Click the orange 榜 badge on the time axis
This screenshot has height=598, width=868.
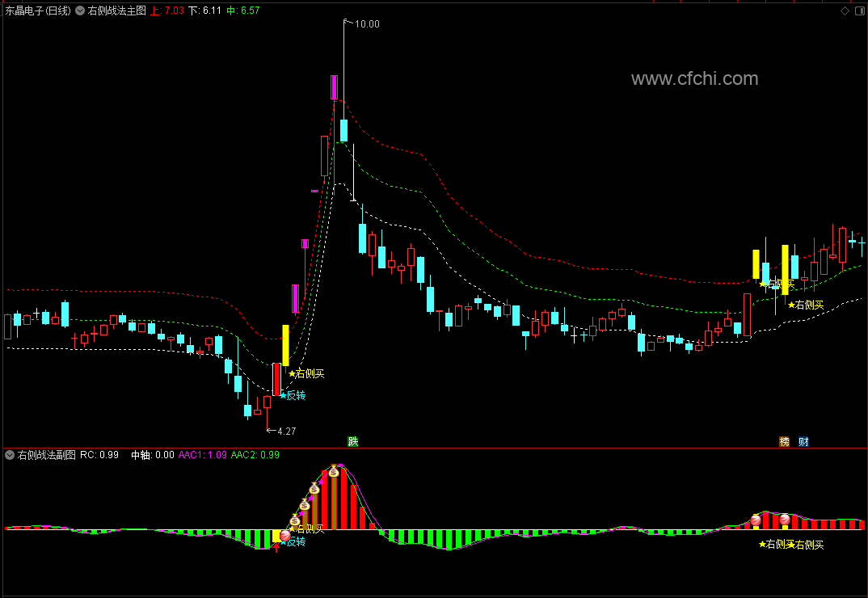pyautogui.click(x=785, y=441)
